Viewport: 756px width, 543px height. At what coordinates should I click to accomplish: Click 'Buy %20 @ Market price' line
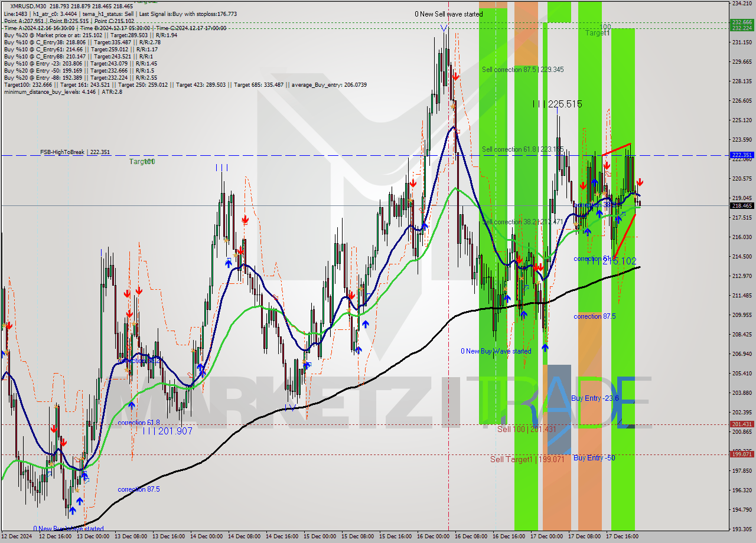[x=90, y=35]
